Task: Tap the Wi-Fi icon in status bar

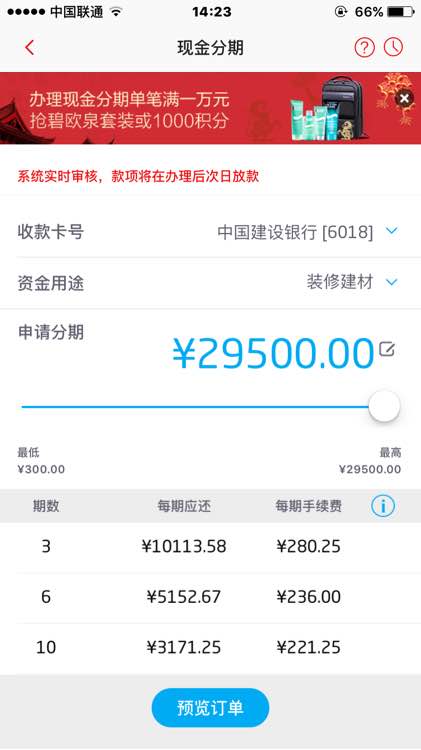Action: click(115, 12)
